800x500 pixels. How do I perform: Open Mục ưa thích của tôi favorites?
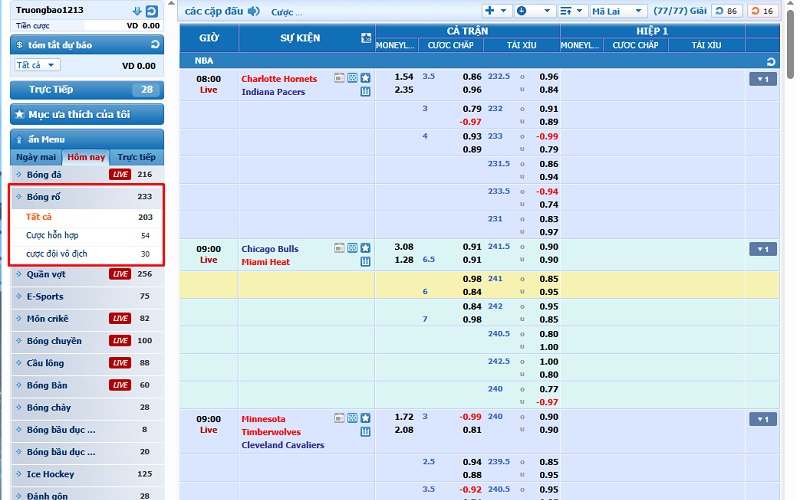click(x=86, y=114)
